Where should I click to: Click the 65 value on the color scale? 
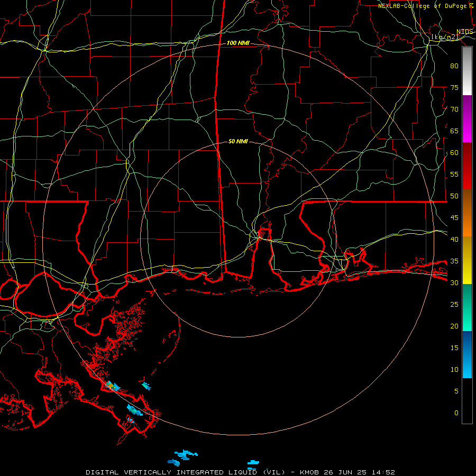[x=454, y=131]
